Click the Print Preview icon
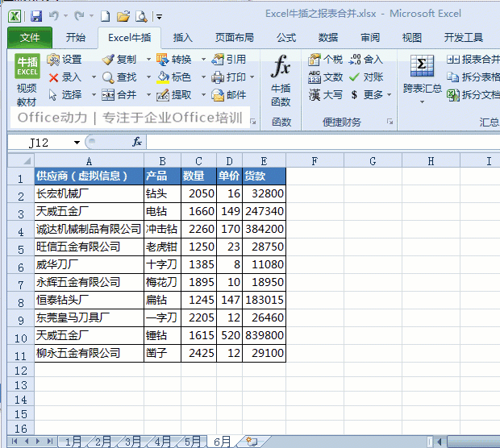Image resolution: width=500 pixels, height=448 pixels. pos(141,16)
